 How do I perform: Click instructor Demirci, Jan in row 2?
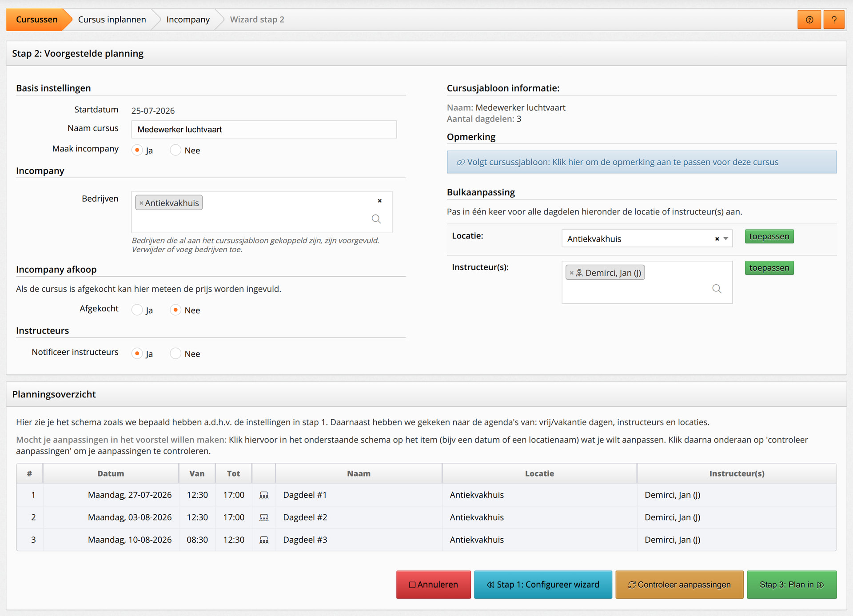coord(672,517)
